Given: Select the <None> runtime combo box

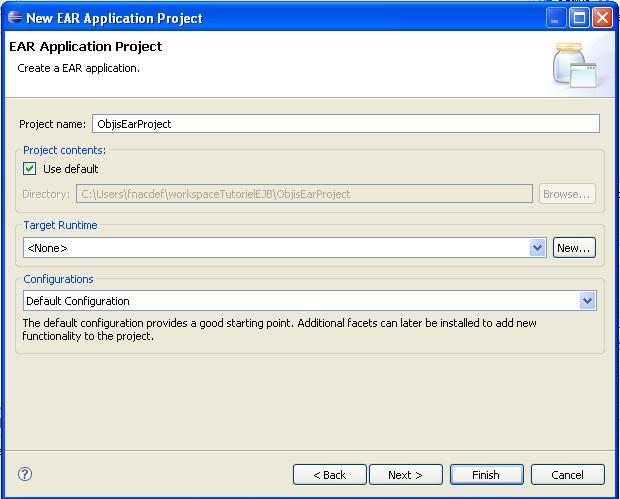Looking at the screenshot, I should (285, 248).
